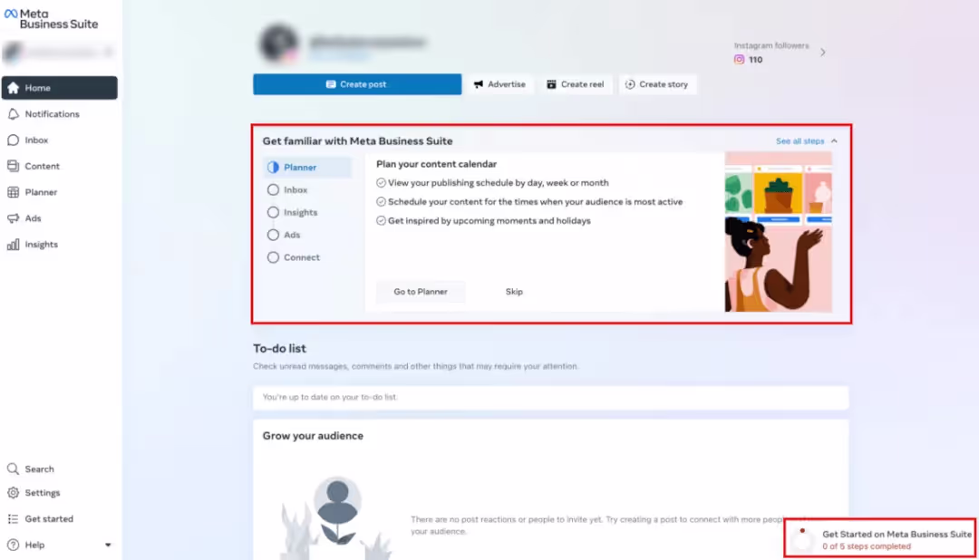Expand the Help menu dropdown arrow
979x560 pixels.
(x=108, y=545)
